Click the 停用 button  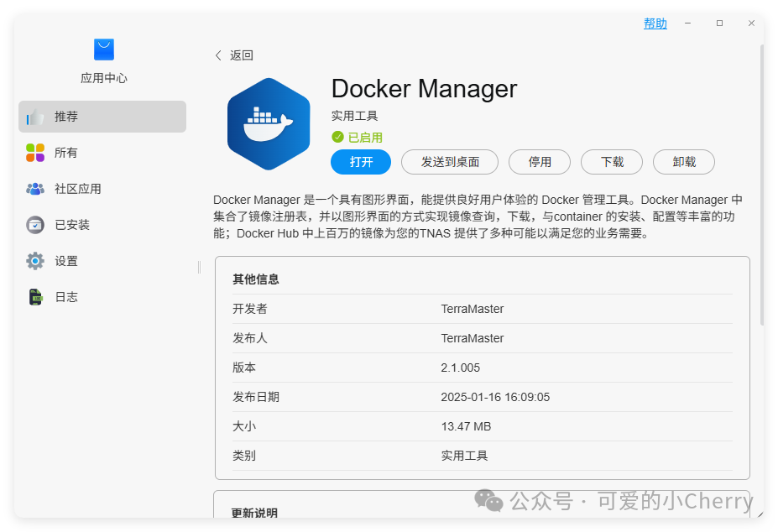tap(540, 162)
